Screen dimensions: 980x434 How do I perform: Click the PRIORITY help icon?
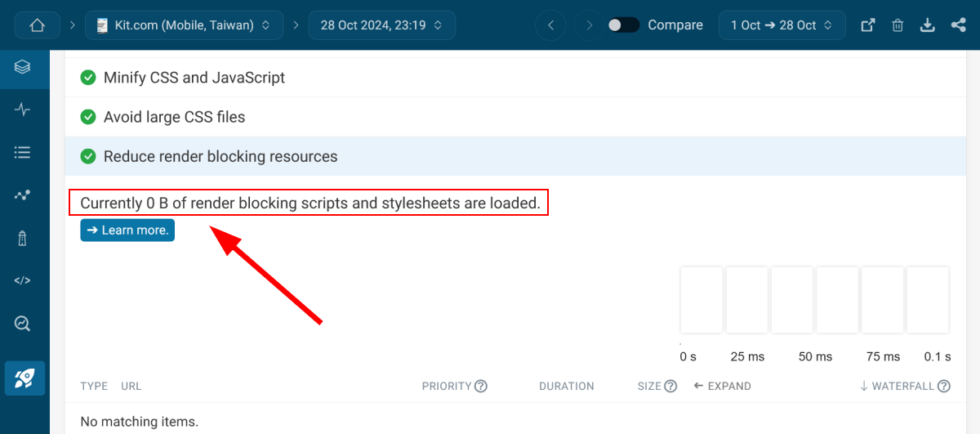[481, 386]
